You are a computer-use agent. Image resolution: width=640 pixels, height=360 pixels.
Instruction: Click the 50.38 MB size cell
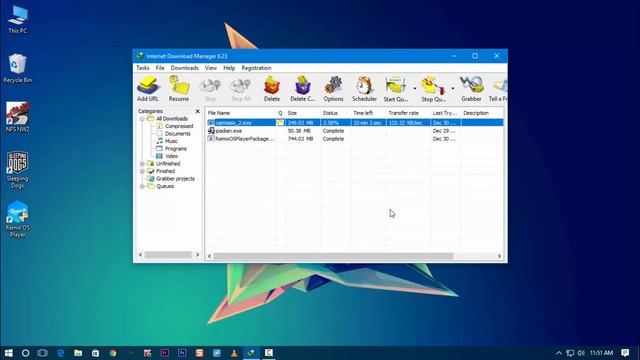click(x=299, y=131)
